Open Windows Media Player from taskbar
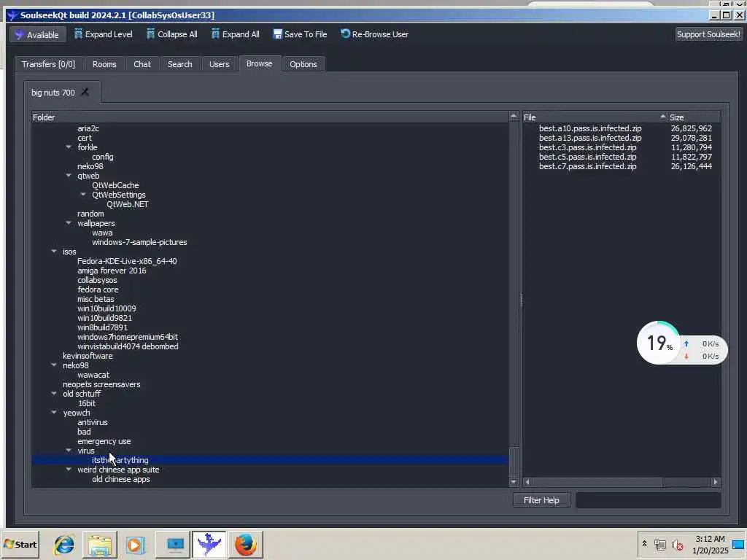 coord(135,544)
